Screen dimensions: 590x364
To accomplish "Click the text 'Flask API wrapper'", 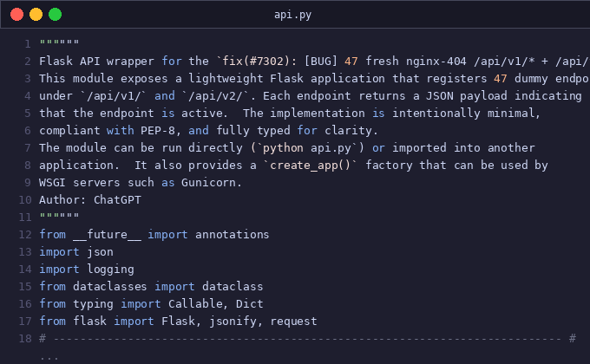I will click(x=96, y=61).
